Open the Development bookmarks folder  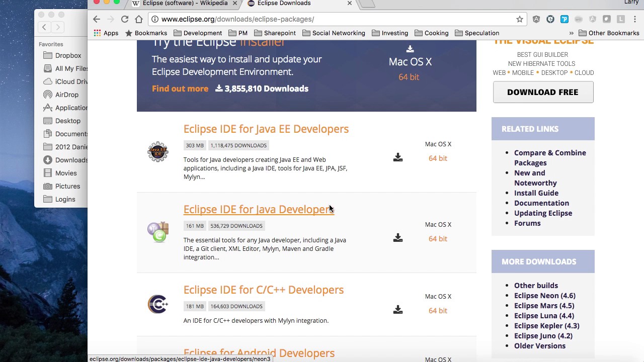[x=198, y=33]
